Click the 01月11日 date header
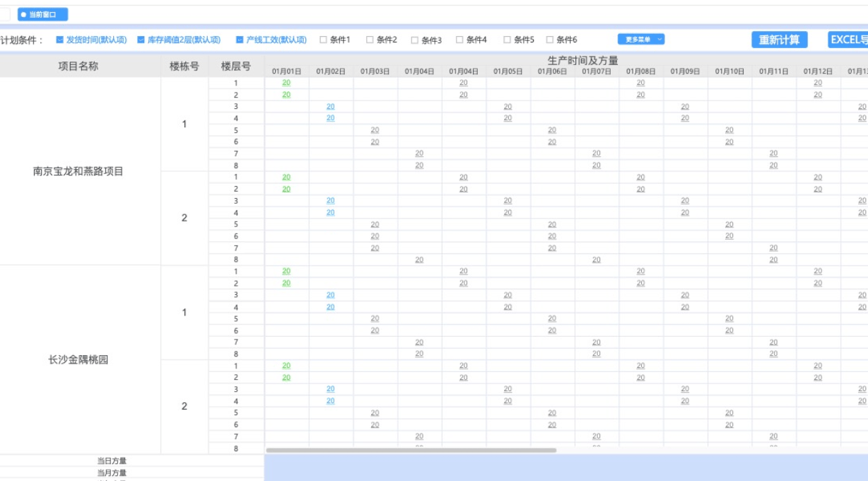The image size is (868, 481). tap(774, 71)
